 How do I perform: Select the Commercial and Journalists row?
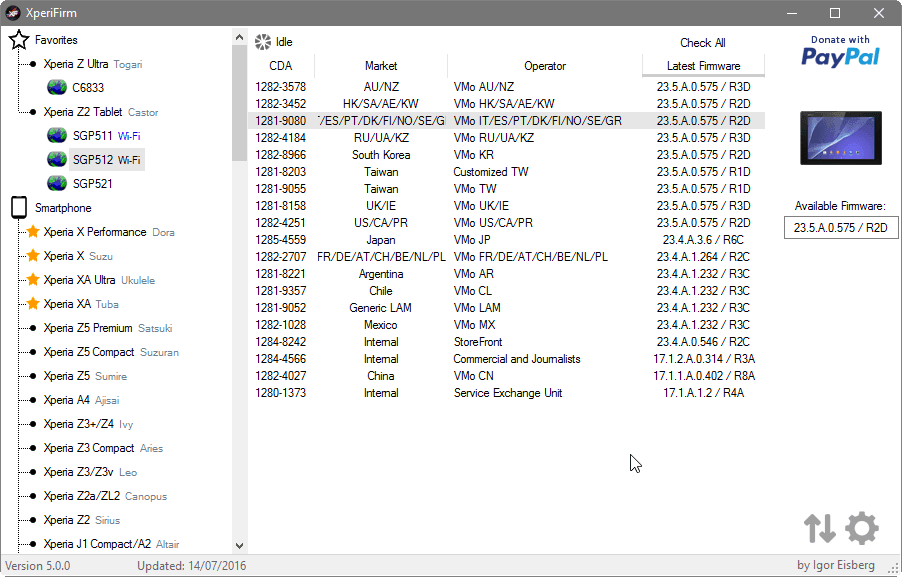click(506, 359)
